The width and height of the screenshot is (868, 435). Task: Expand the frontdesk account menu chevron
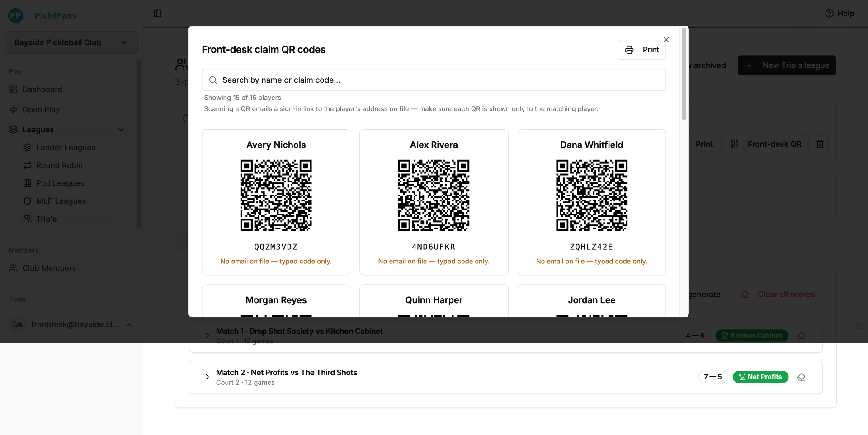pos(129,325)
